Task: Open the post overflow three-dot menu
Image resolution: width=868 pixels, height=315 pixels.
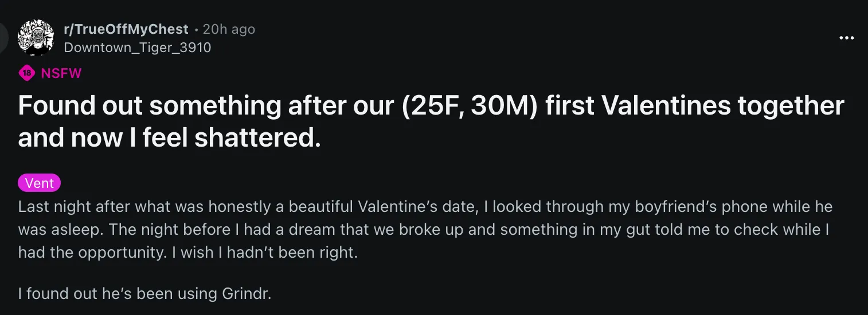Action: pos(846,38)
